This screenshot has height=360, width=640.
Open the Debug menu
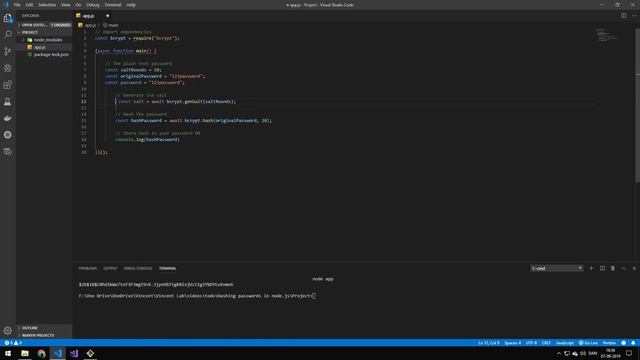point(93,5)
